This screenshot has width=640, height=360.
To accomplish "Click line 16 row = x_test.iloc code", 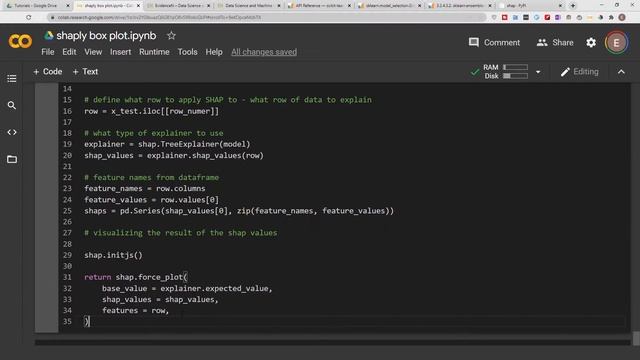I will point(151,111).
